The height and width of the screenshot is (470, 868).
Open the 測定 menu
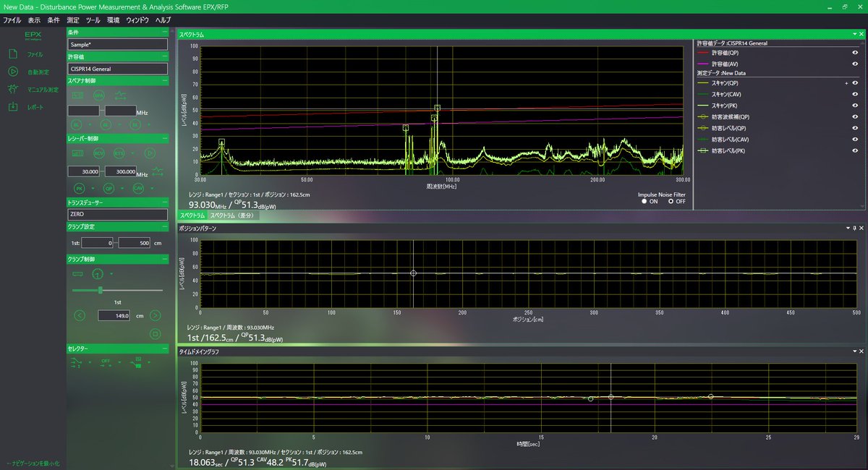pyautogui.click(x=73, y=20)
